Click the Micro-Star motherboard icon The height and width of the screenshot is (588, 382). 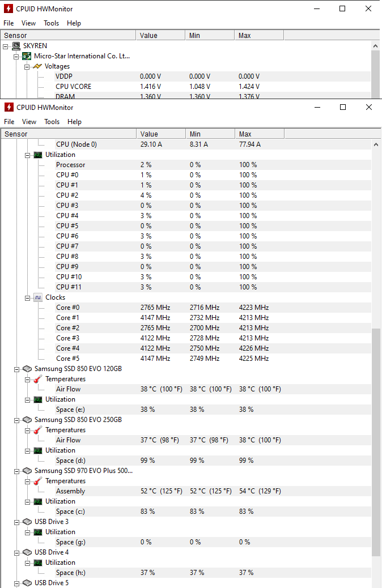click(27, 56)
